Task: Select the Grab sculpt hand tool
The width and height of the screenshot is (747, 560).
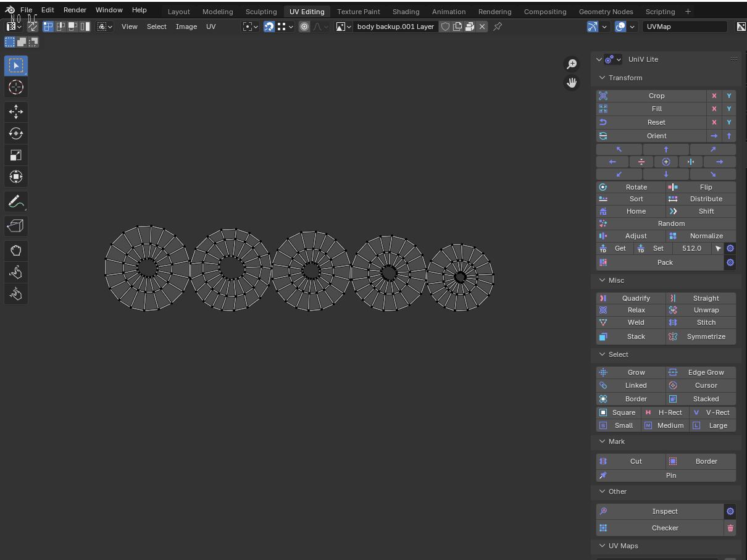Action: 16,250
